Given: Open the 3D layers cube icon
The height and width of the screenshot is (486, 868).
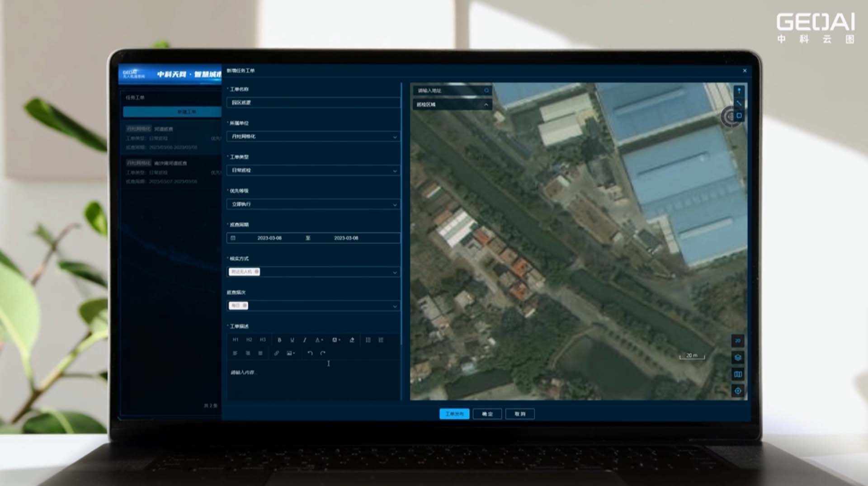Looking at the screenshot, I should (738, 358).
